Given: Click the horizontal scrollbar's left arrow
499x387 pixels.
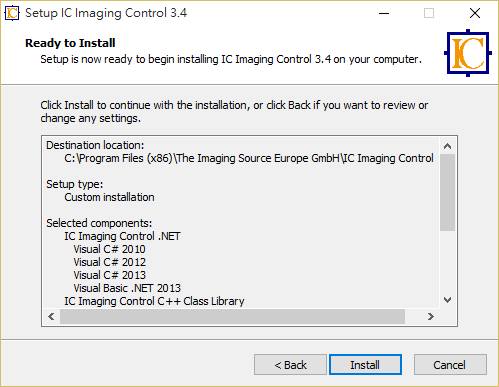Looking at the screenshot, I should [51, 316].
